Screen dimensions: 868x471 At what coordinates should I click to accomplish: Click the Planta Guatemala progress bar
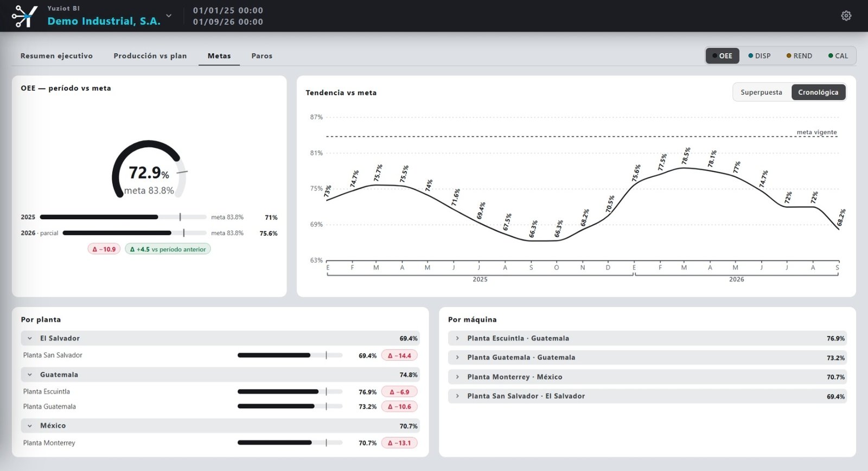tap(290, 406)
